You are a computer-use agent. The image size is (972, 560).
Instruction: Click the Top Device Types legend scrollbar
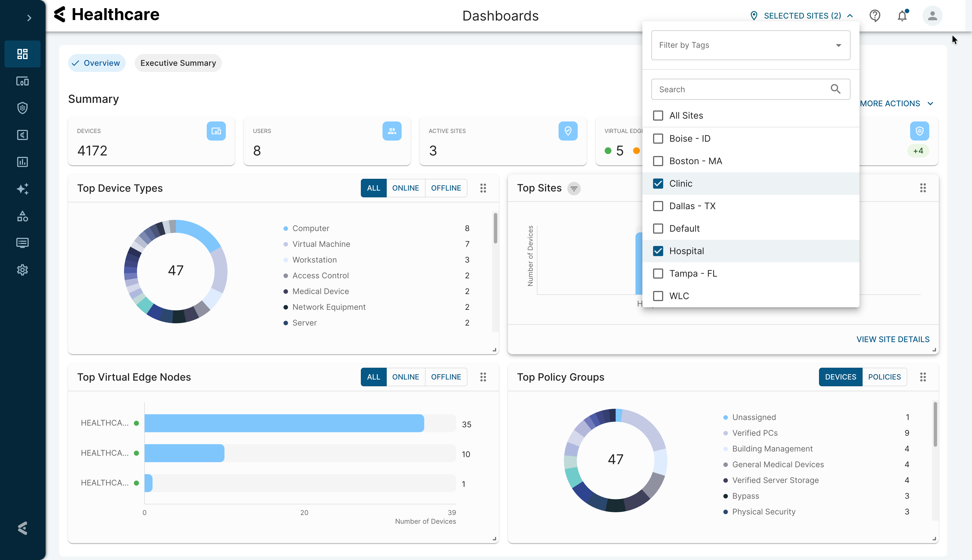pos(495,229)
